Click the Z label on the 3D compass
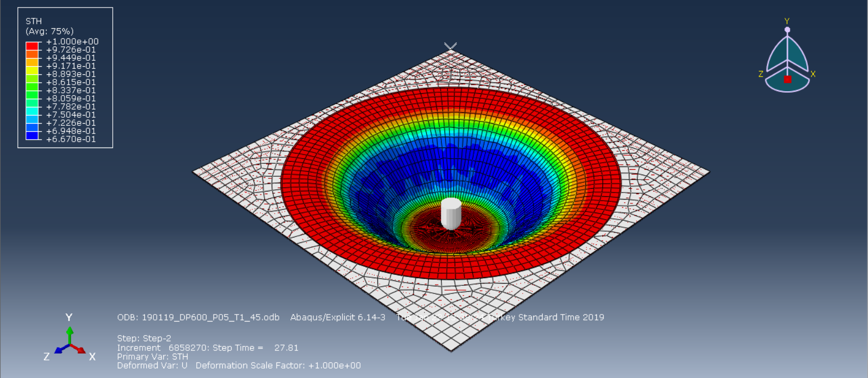Viewport: 868px width, 378px height. 761,74
